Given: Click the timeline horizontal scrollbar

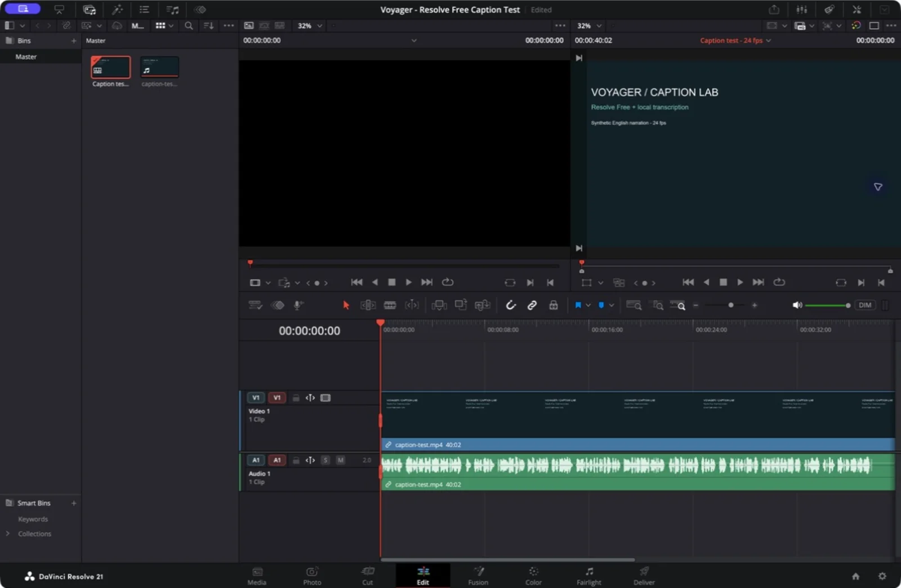Looking at the screenshot, I should (x=507, y=559).
